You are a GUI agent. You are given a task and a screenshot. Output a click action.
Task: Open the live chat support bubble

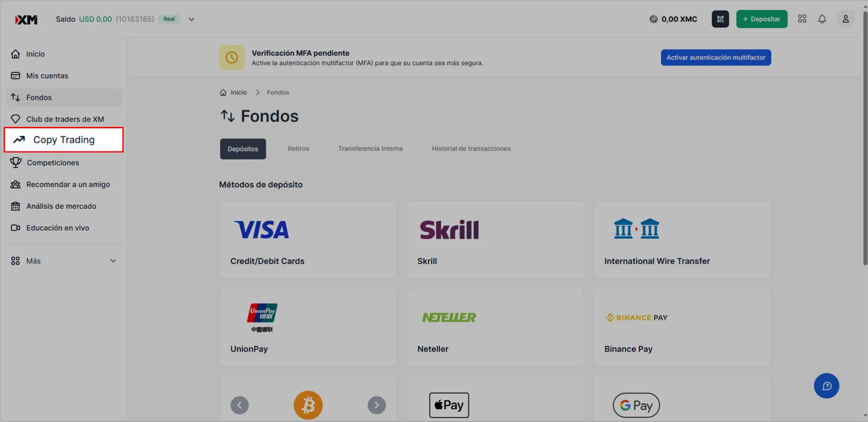pos(826,386)
